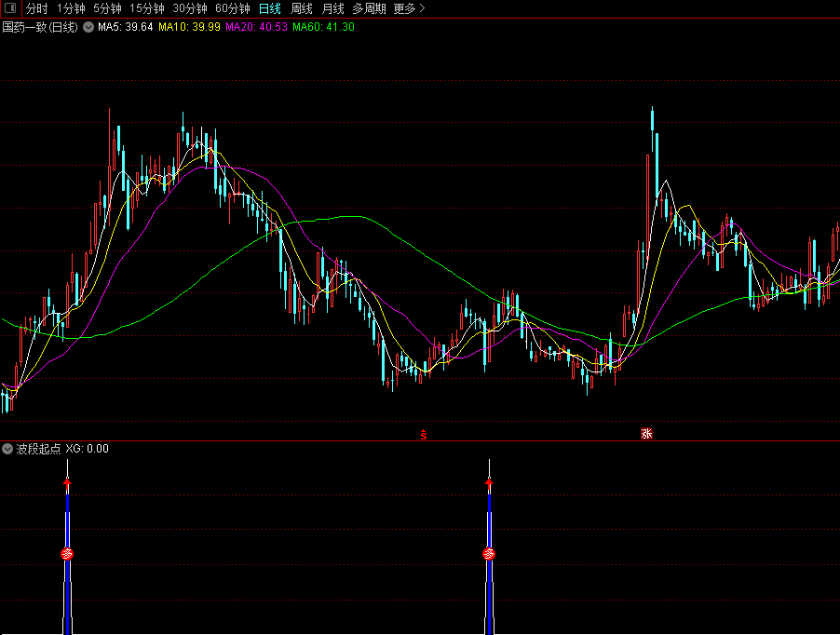Select the 月线 monthly chart
Viewport: 840px width, 635px height.
pyautogui.click(x=332, y=8)
